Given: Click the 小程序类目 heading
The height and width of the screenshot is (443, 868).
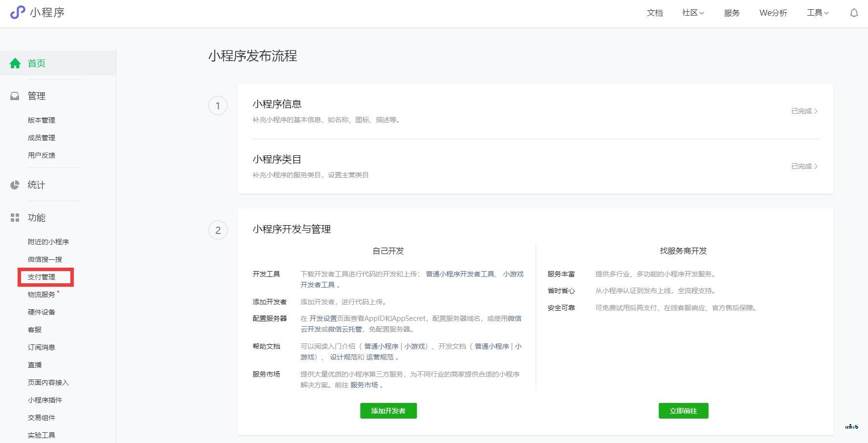Looking at the screenshot, I should click(x=277, y=159).
